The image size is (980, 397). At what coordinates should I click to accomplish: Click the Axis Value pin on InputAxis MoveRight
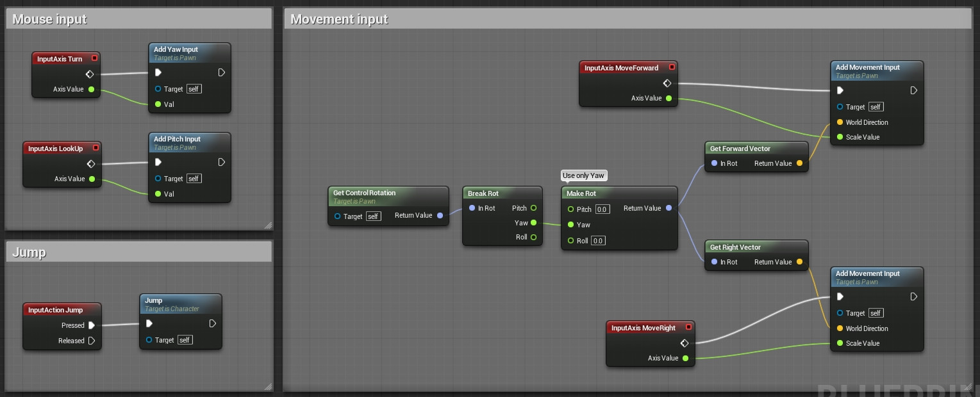point(685,358)
